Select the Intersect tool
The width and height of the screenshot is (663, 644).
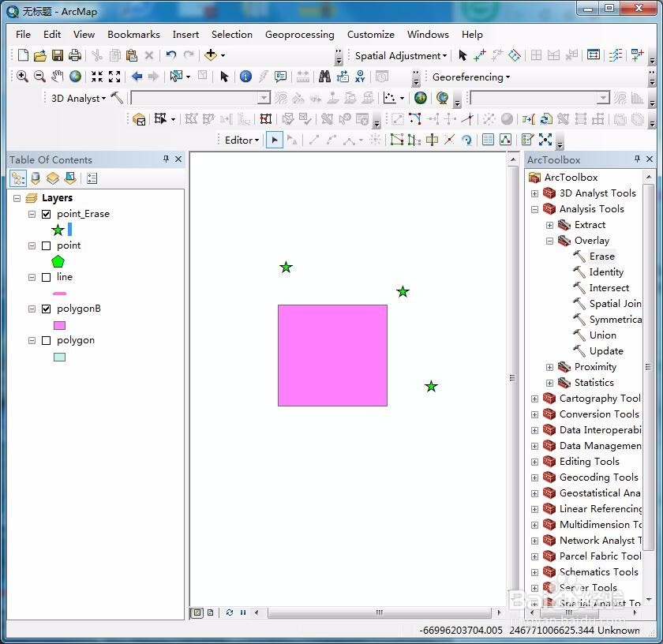(609, 288)
